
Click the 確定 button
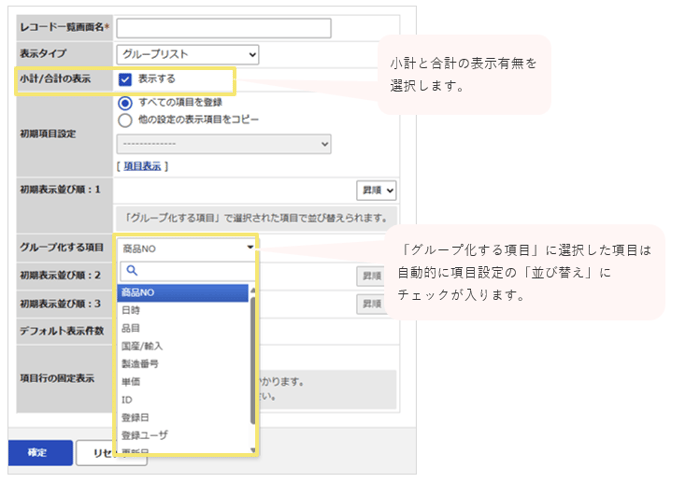tap(40, 453)
